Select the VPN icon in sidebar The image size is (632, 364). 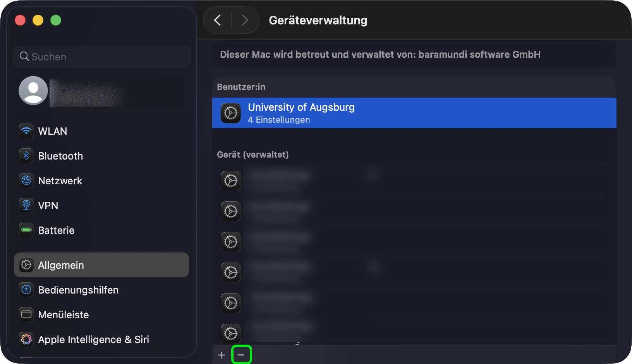tap(26, 206)
